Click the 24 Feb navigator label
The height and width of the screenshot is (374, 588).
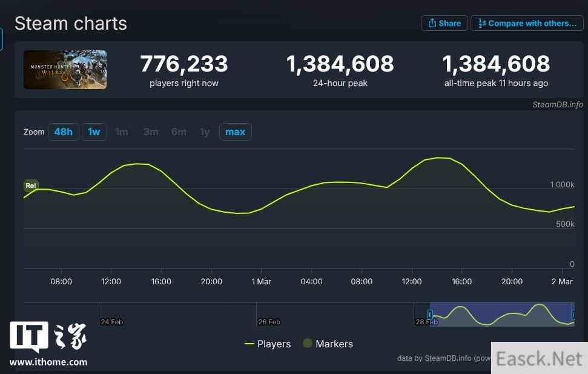[112, 322]
